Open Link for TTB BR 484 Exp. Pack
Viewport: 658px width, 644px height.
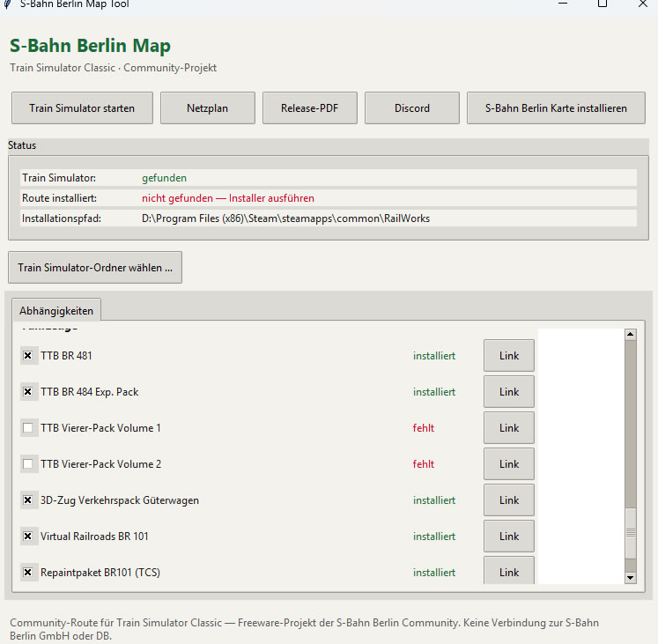pyautogui.click(x=509, y=392)
